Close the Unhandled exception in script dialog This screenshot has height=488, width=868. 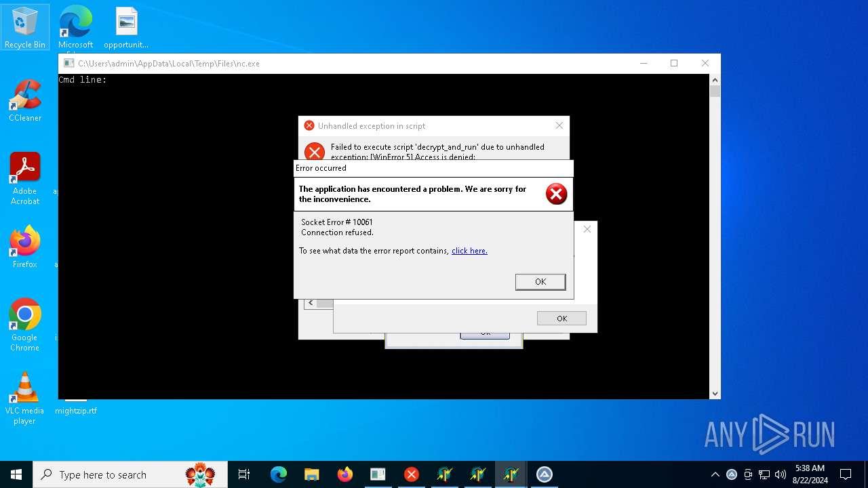click(x=559, y=125)
